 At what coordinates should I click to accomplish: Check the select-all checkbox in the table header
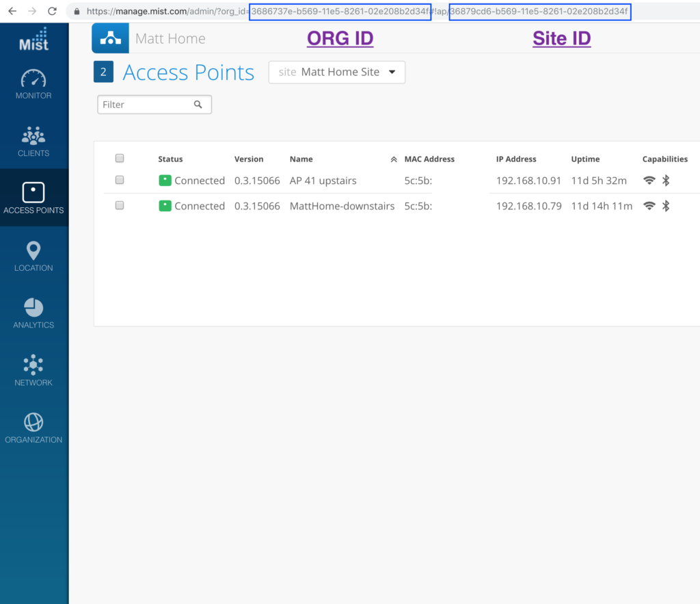120,157
